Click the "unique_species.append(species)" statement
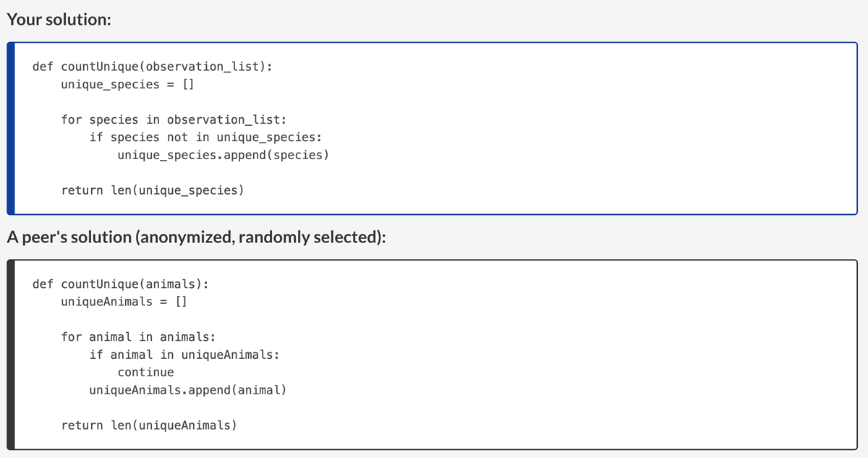This screenshot has height=458, width=868. pos(223,155)
